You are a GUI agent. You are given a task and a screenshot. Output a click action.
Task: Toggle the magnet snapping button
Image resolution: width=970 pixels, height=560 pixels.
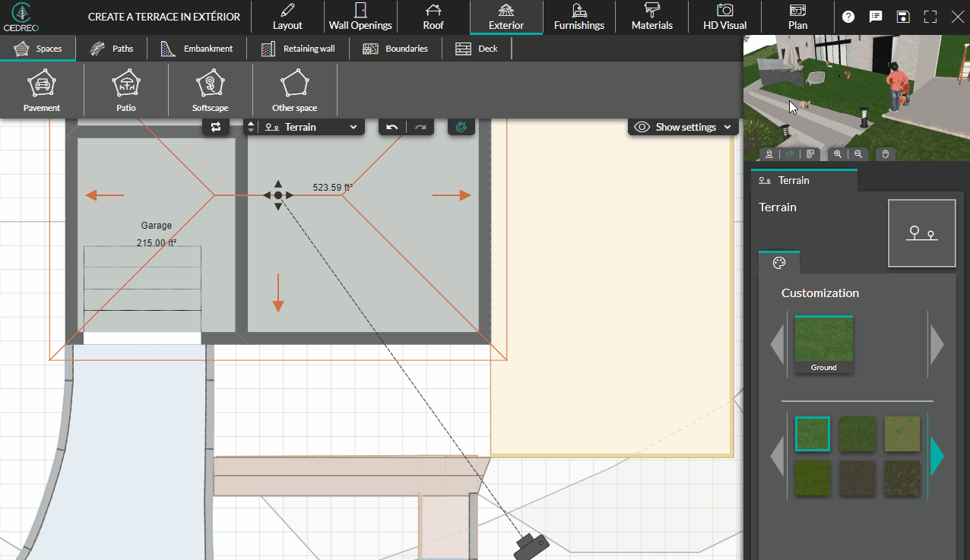(x=461, y=127)
